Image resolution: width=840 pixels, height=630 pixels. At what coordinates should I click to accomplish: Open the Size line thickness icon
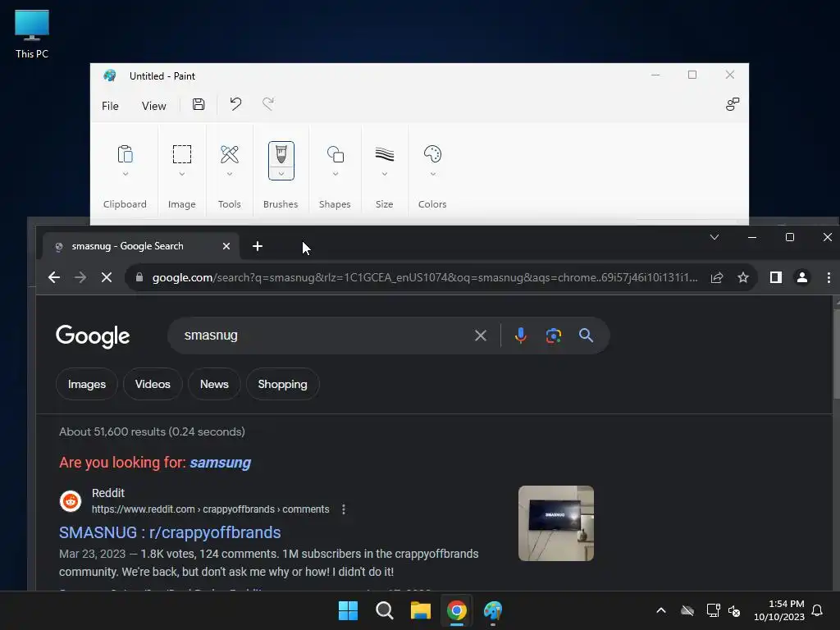click(384, 154)
